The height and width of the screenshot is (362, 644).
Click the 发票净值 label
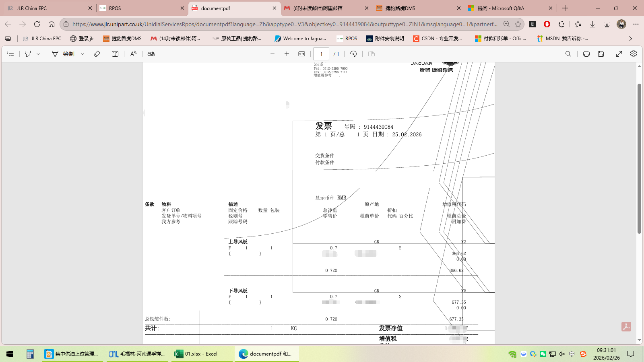(391, 328)
